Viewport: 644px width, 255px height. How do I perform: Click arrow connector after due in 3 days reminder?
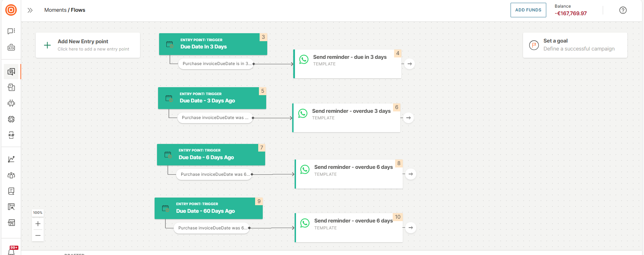(410, 64)
